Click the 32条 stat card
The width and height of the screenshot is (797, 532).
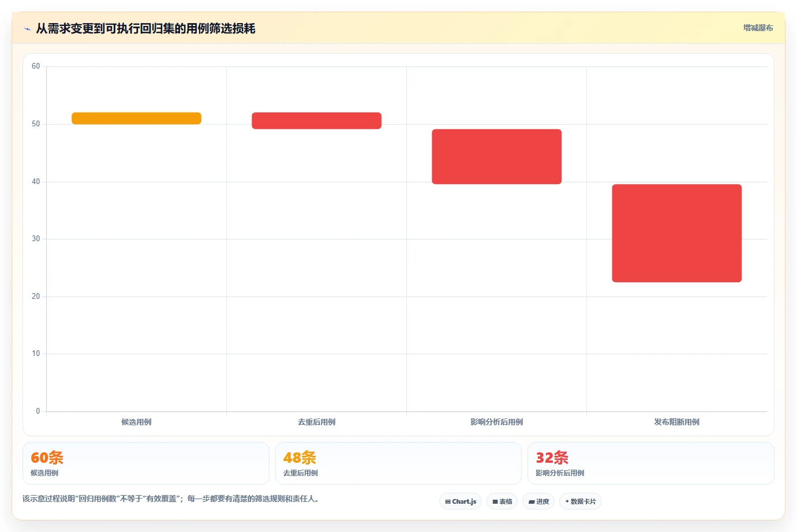[651, 463]
